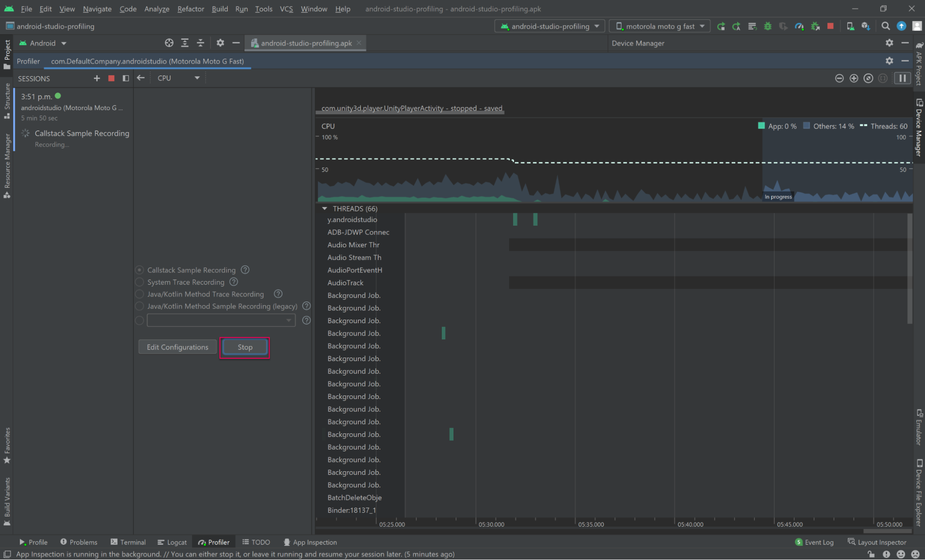The width and height of the screenshot is (925, 560).
Task: Select Java/Kotlin Method Trace Recording option
Action: click(140, 294)
